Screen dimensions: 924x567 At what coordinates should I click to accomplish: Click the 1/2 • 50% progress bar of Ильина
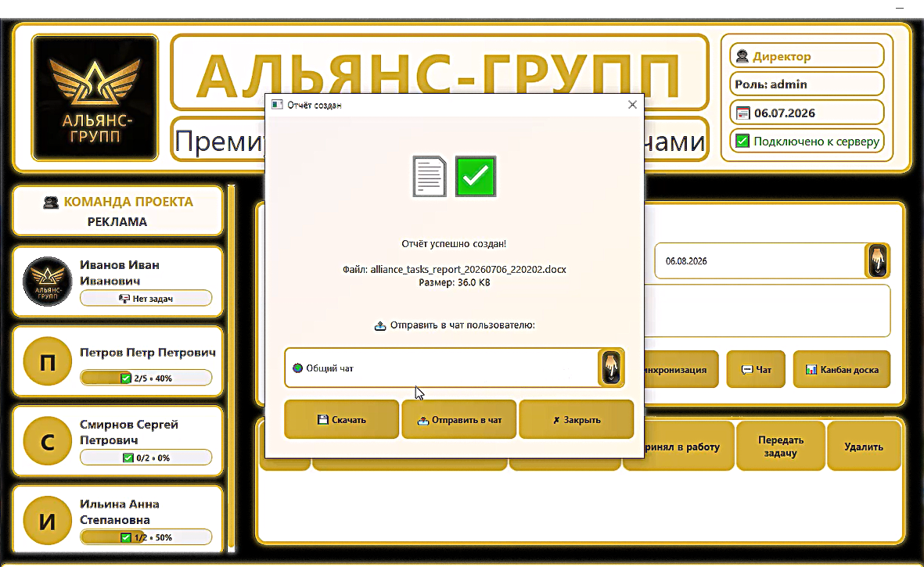coord(146,537)
